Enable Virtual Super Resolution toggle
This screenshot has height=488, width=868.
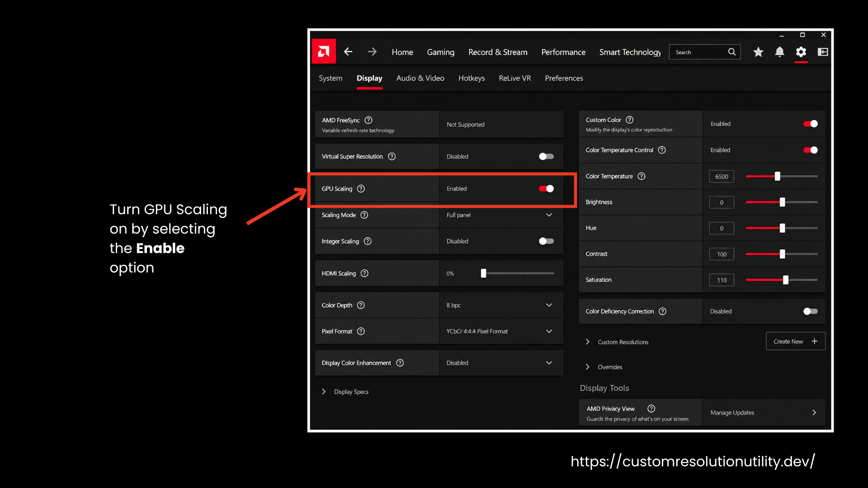[546, 156]
